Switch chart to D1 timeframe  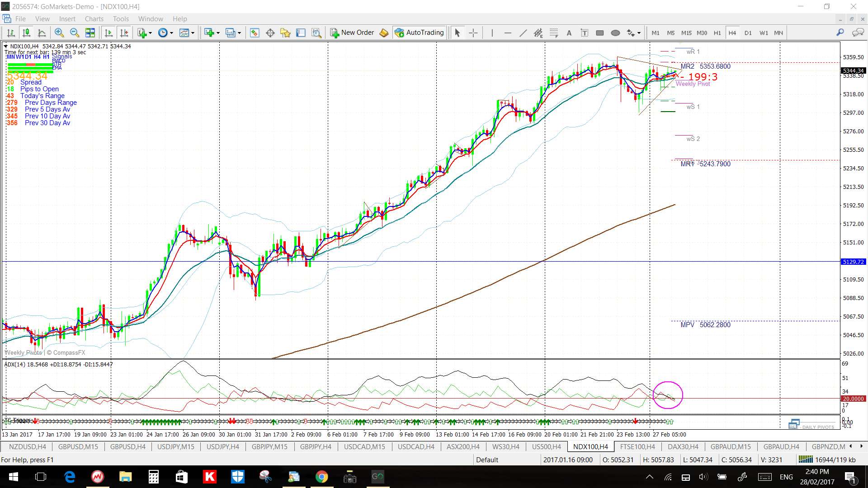pos(748,33)
